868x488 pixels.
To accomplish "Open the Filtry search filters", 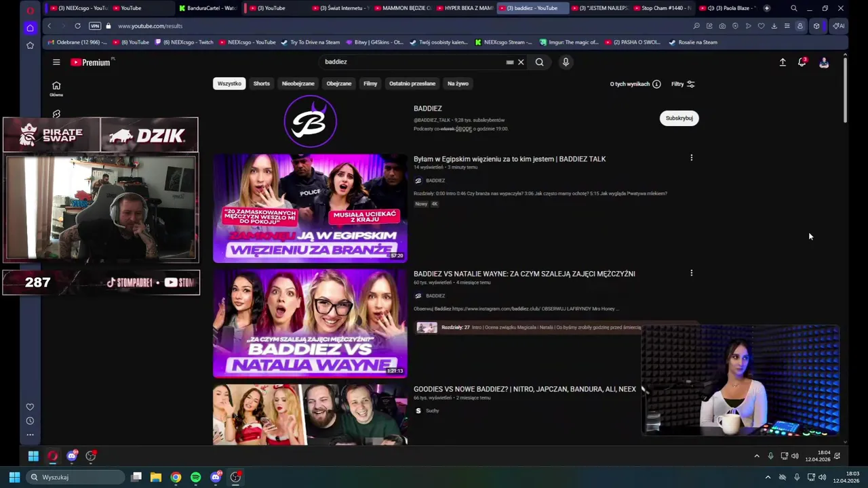I will [683, 84].
